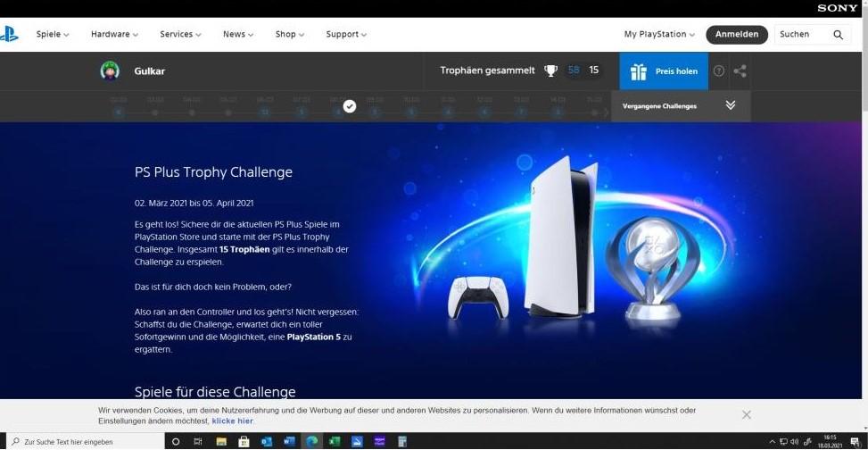The width and height of the screenshot is (868, 450).
Task: Click the Anmelden button
Action: tap(736, 34)
